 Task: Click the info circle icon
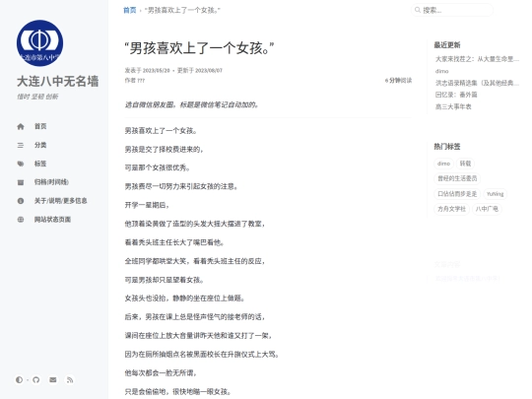[21, 201]
